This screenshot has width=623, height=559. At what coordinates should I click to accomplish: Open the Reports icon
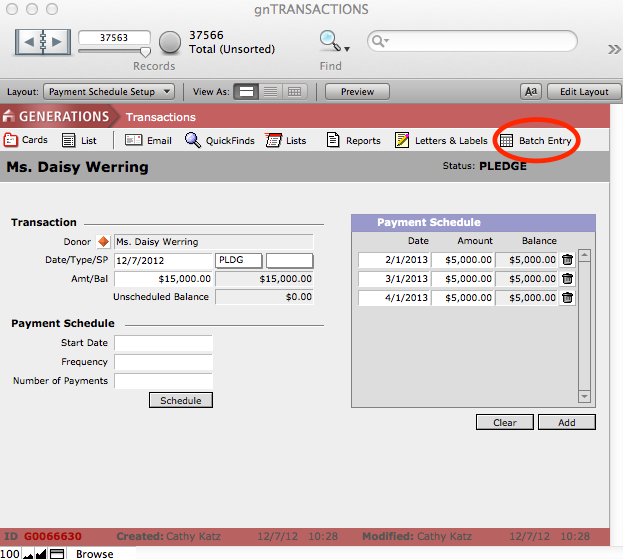point(334,141)
